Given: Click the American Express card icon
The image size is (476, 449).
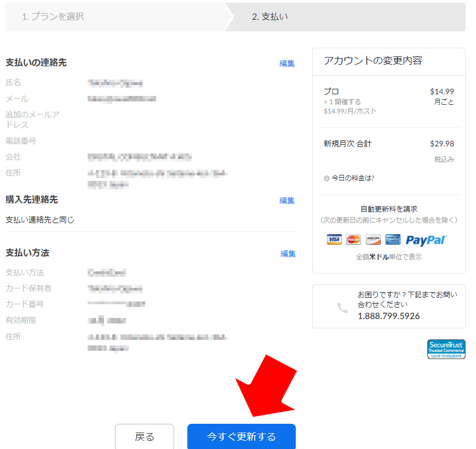Looking at the screenshot, I should point(393,240).
